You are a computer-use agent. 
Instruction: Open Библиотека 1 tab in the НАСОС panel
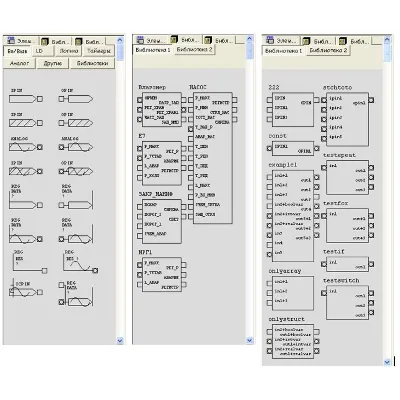[153, 50]
